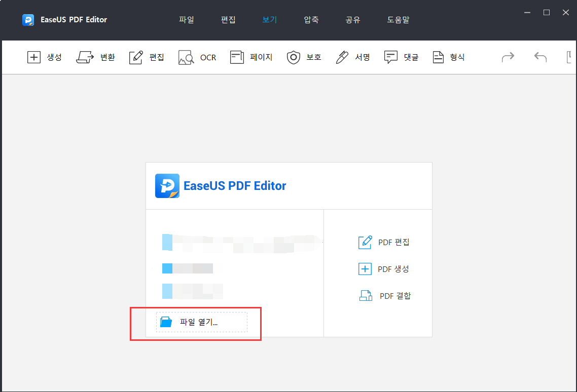This screenshot has height=392, width=577.
Task: Click the PDF 생성 link text
Action: pos(393,269)
